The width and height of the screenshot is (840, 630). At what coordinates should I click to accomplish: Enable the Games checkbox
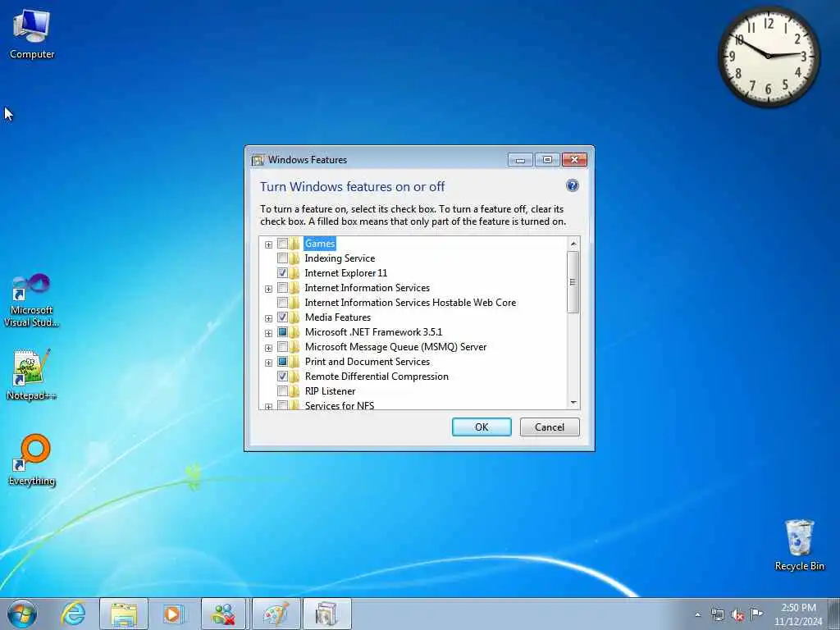pyautogui.click(x=282, y=244)
